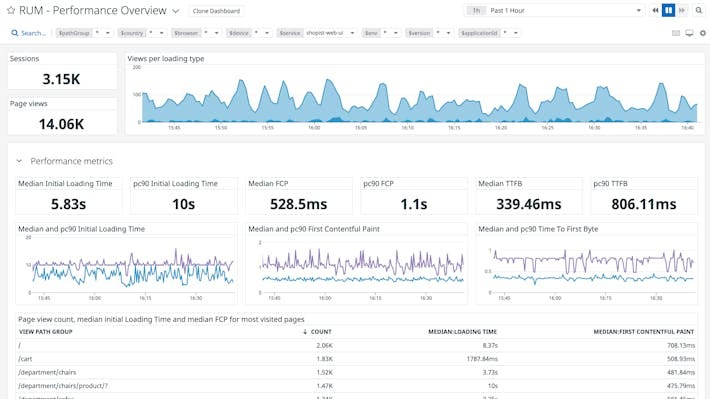This screenshot has height=399, width=710.
Task: Open the dashboard title dropdown chevron
Action: [176, 11]
